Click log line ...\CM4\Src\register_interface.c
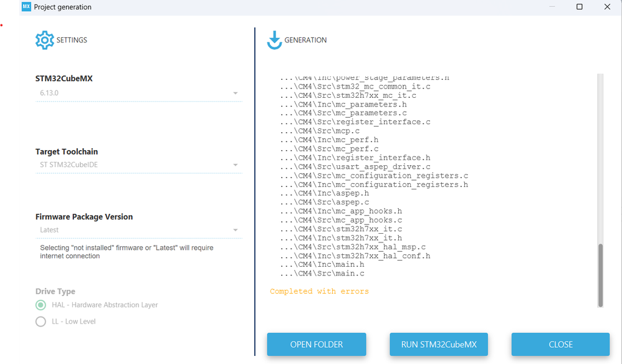Viewport: 622px width, 364px height. [x=355, y=122]
